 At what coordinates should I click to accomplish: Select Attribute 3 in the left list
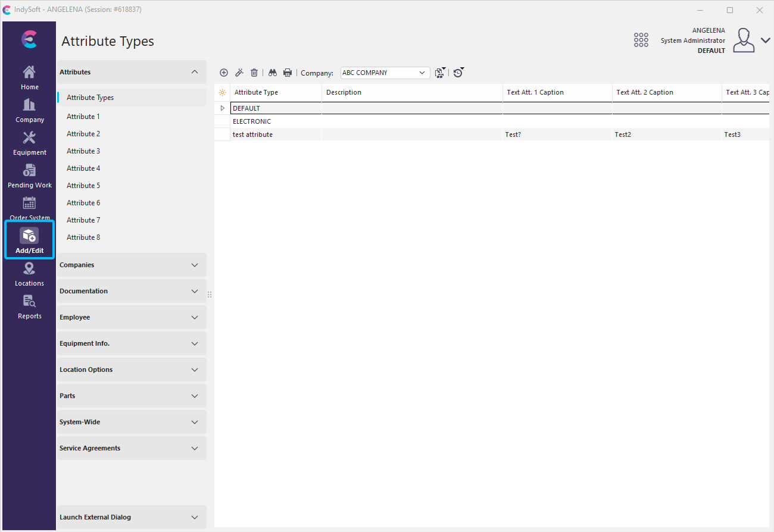click(83, 151)
